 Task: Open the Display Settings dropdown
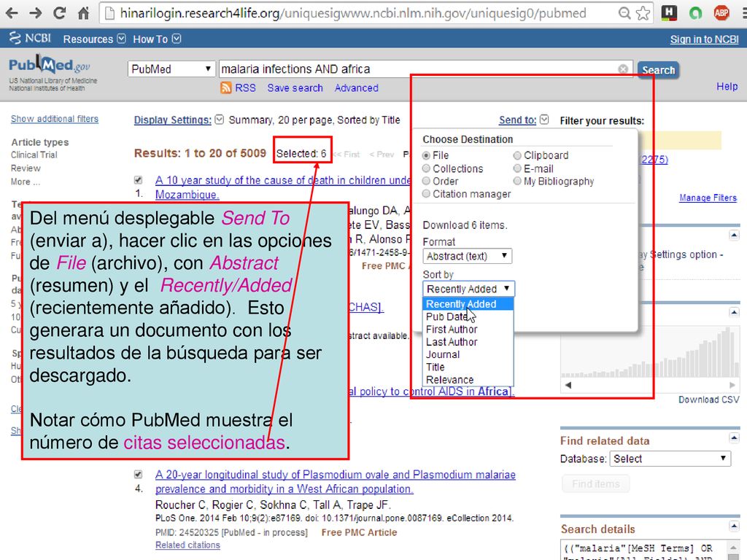[x=179, y=120]
